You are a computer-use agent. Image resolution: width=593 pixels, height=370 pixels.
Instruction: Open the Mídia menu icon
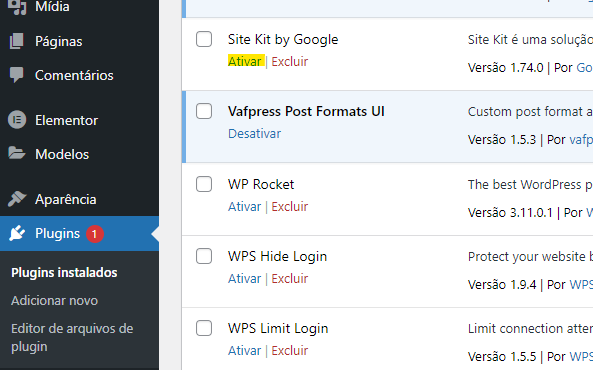tap(17, 6)
